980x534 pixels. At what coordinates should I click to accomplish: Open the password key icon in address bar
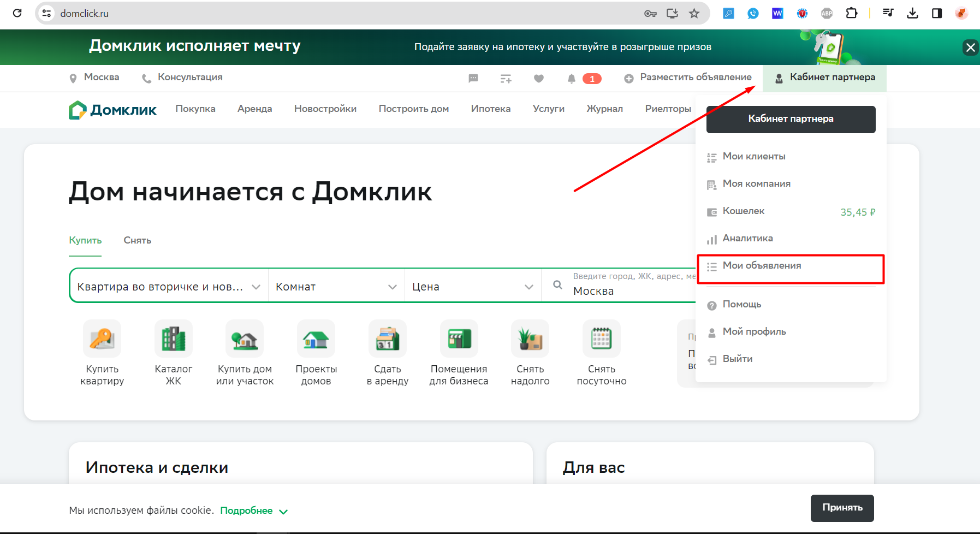coord(650,14)
